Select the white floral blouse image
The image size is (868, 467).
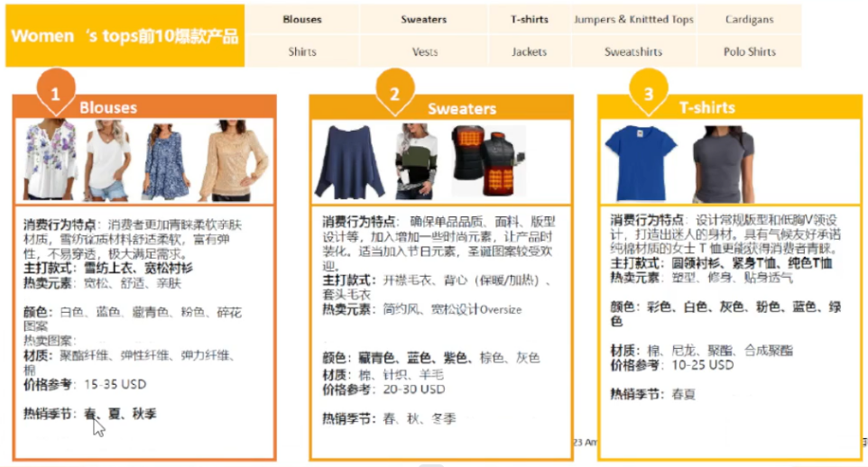tap(51, 160)
